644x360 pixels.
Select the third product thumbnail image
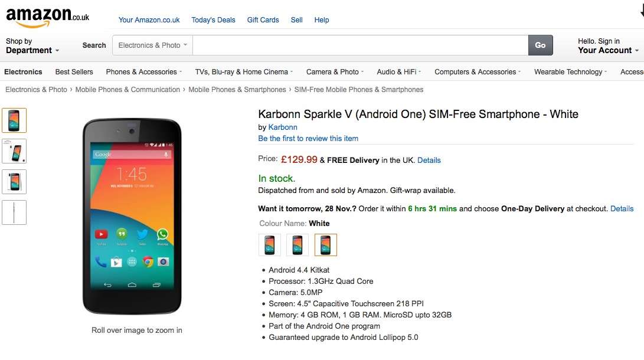14,182
